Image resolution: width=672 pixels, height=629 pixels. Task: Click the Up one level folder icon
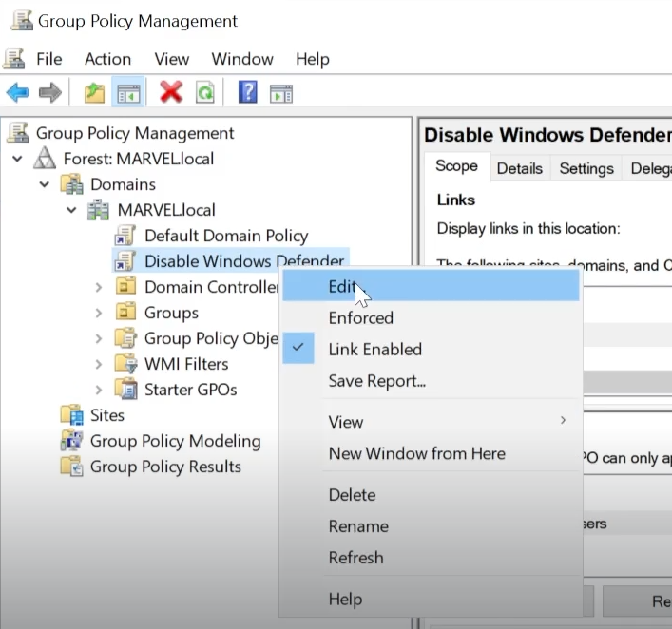(94, 92)
